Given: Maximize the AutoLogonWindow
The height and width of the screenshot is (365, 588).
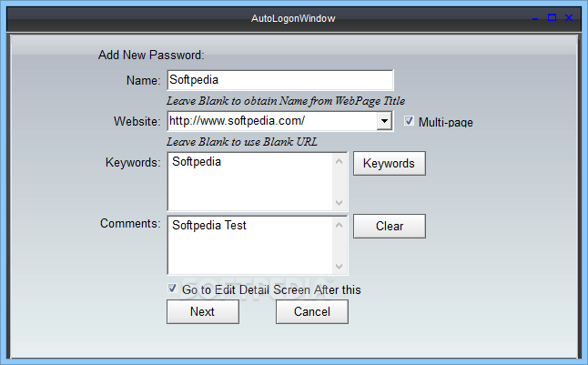Looking at the screenshot, I should (552, 17).
